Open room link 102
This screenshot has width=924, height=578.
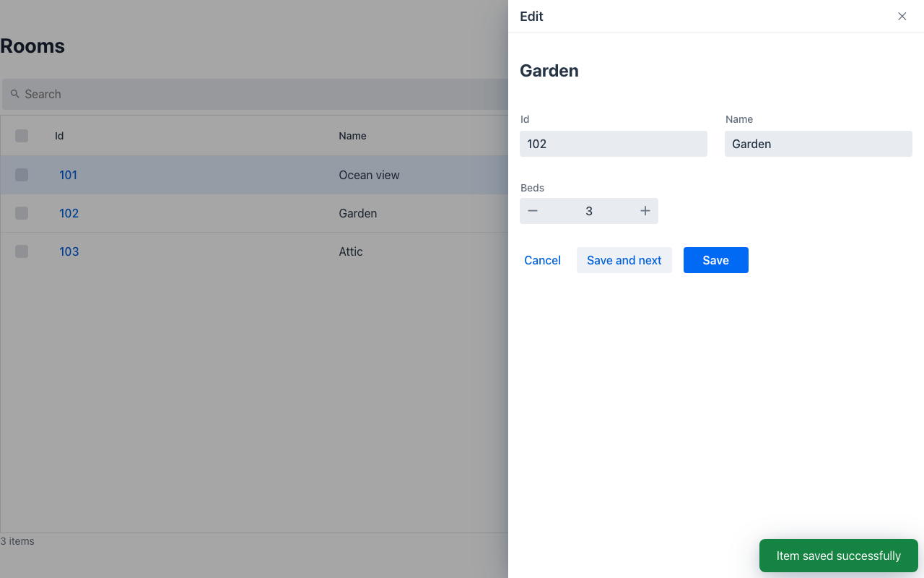pos(69,213)
